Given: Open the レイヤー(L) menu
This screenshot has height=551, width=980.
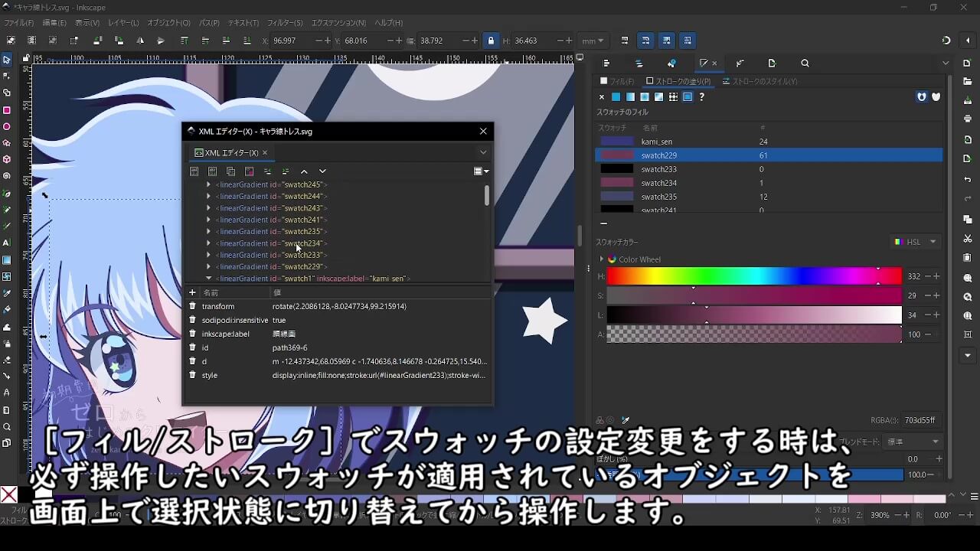Looking at the screenshot, I should [123, 23].
